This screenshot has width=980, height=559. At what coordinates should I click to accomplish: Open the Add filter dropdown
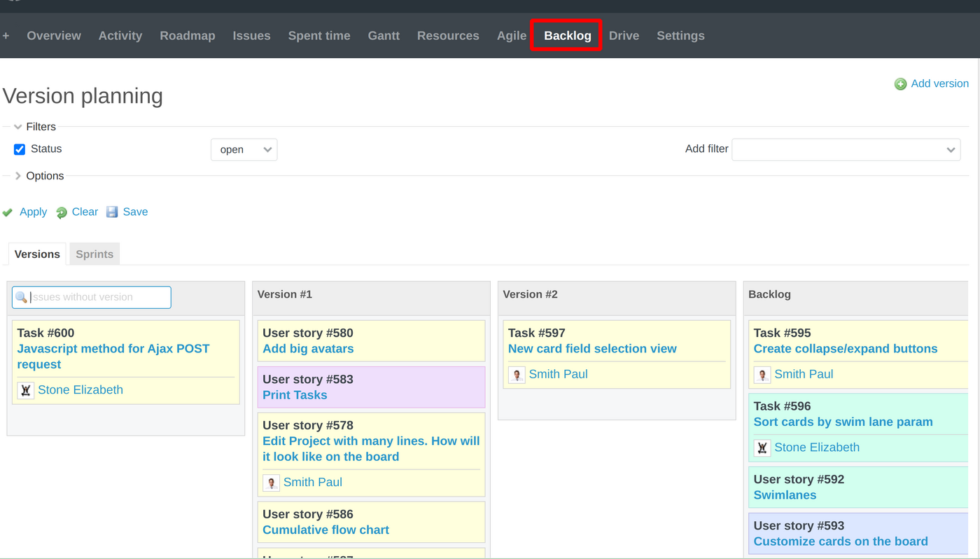[846, 149]
